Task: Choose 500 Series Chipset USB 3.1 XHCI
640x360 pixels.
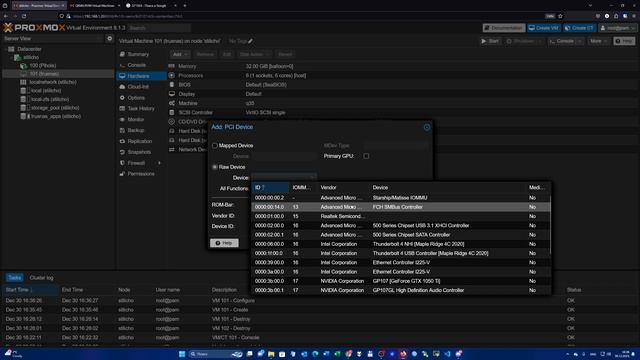Action: pyautogui.click(x=401, y=225)
